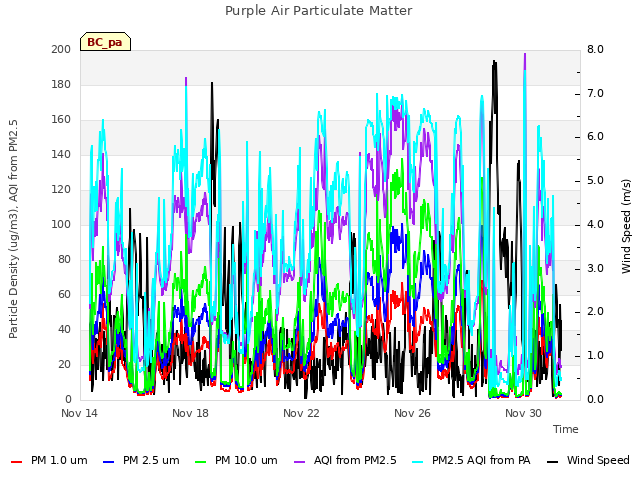Toggle PM2.5 AQI from PA legend entry
Image resolution: width=640 pixels, height=480 pixels.
pos(471,461)
